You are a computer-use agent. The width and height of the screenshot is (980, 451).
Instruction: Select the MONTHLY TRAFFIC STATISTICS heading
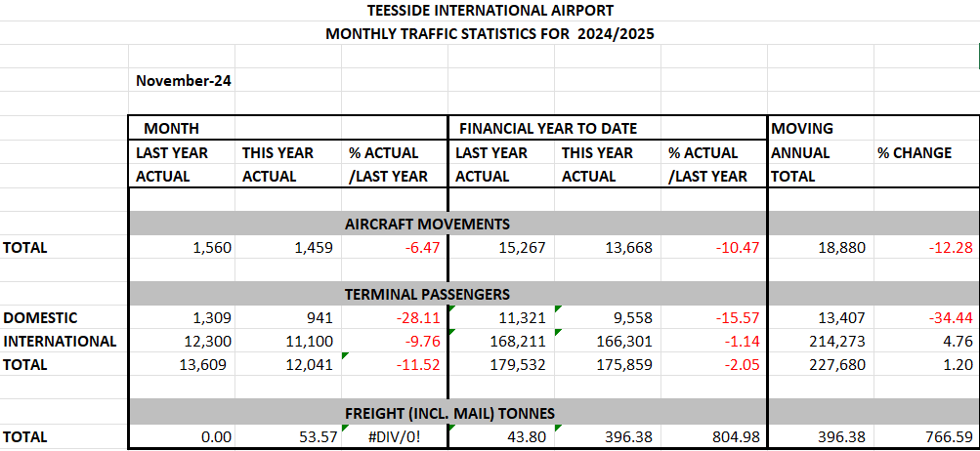(x=490, y=34)
